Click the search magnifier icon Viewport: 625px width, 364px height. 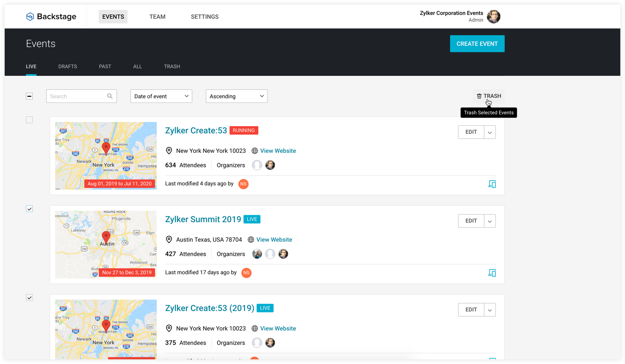(x=110, y=96)
